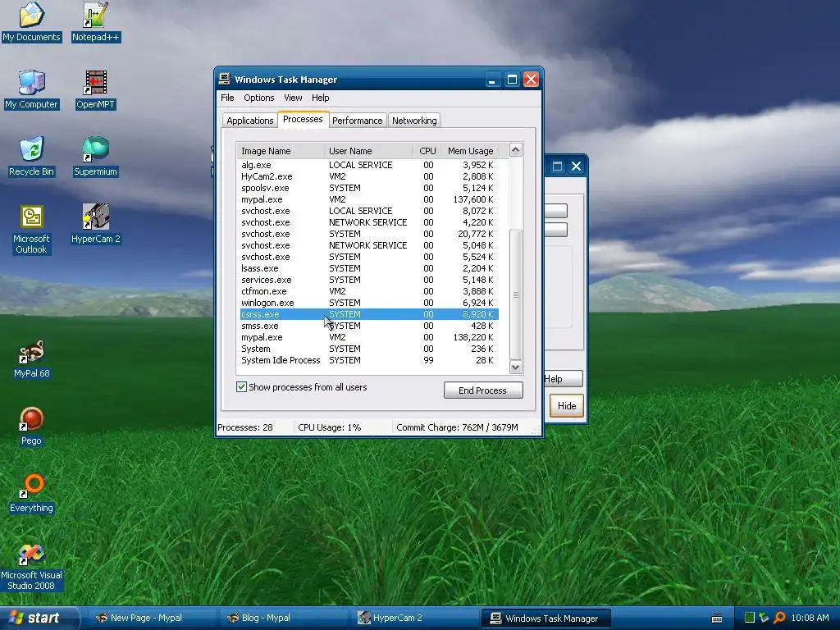Open the Recycle Bin icon
The width and height of the screenshot is (840, 630).
(31, 157)
